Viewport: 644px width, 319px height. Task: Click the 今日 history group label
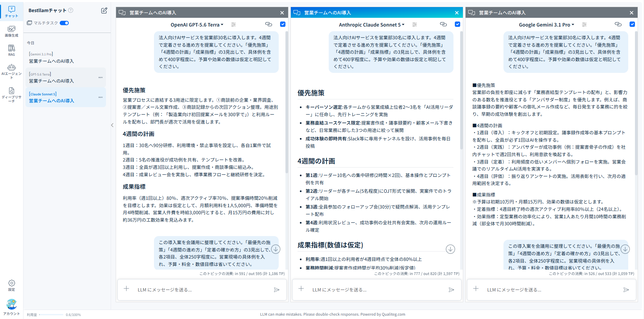(31, 43)
